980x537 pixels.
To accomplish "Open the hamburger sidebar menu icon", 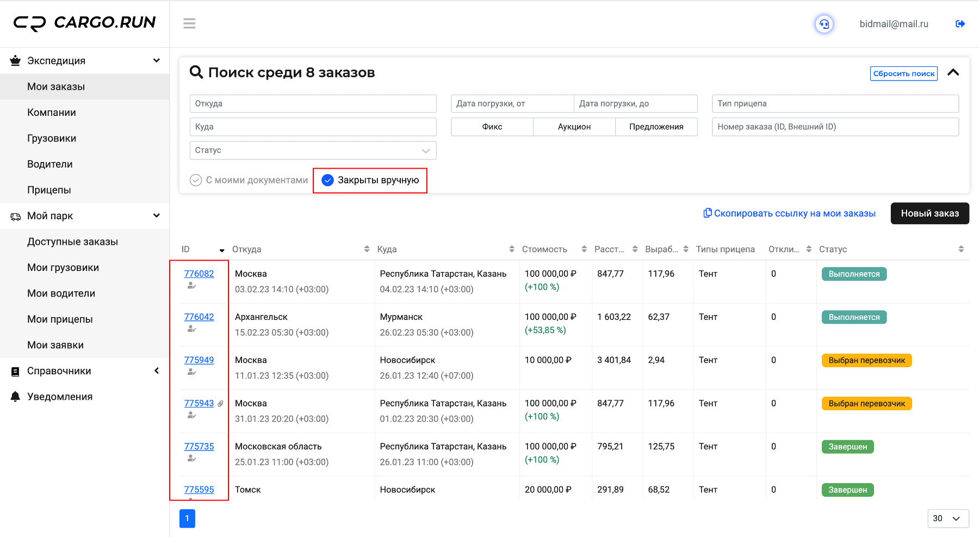I will pyautogui.click(x=189, y=23).
